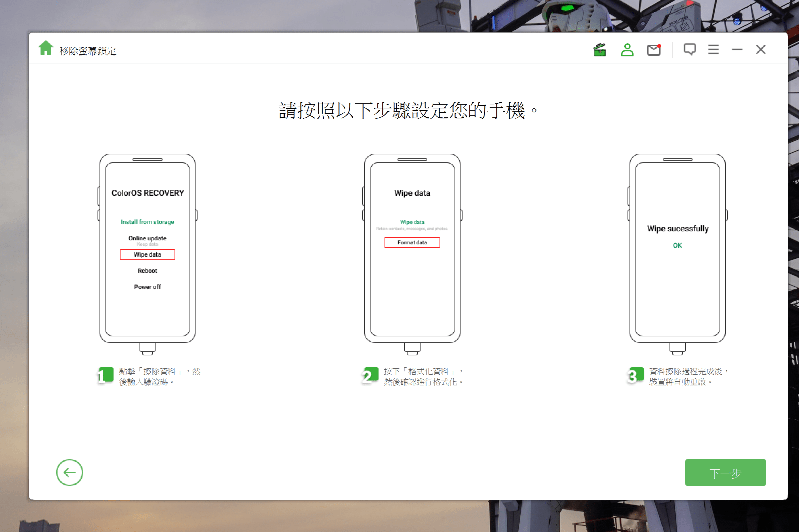Screen dimensions: 799x532
Task: Click Install from storage text in first phone
Action: 147,222
